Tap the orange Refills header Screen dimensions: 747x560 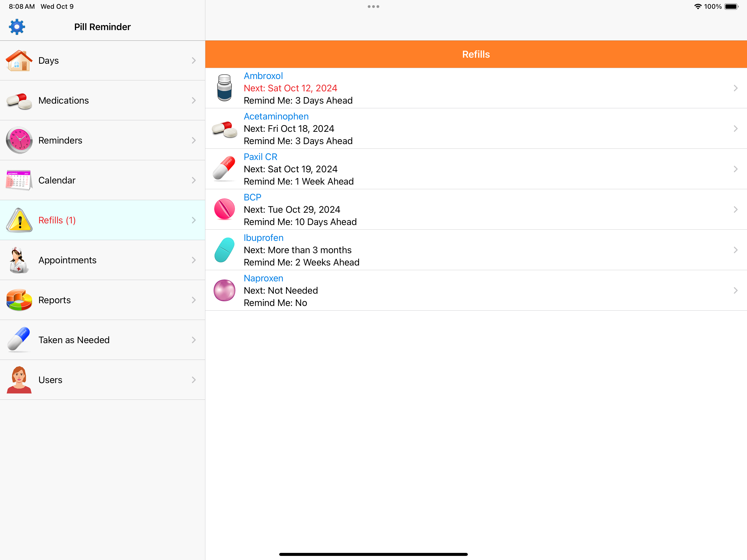coord(476,54)
